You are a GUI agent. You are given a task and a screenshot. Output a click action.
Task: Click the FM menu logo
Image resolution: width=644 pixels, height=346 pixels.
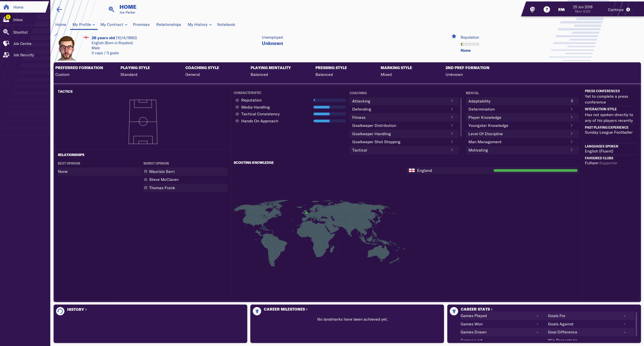[561, 10]
